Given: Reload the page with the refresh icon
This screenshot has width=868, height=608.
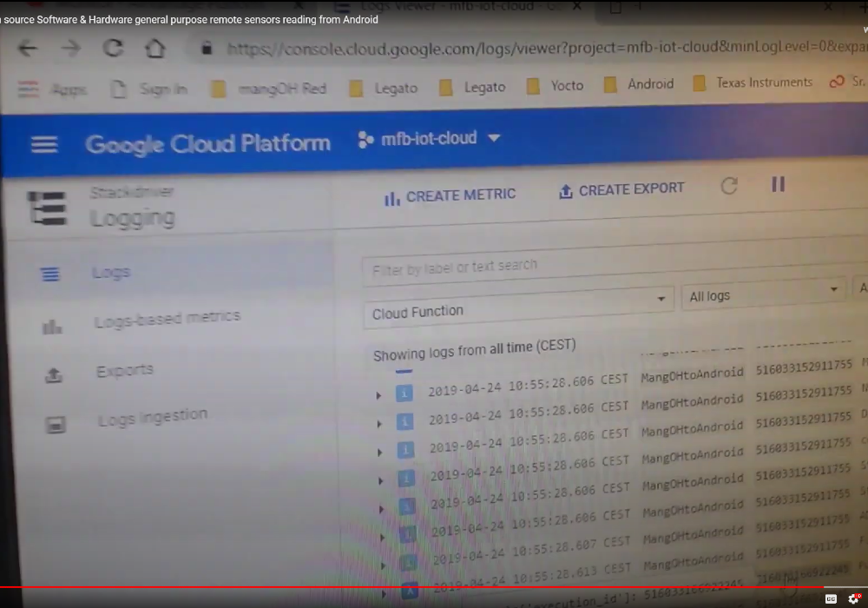Looking at the screenshot, I should [113, 49].
